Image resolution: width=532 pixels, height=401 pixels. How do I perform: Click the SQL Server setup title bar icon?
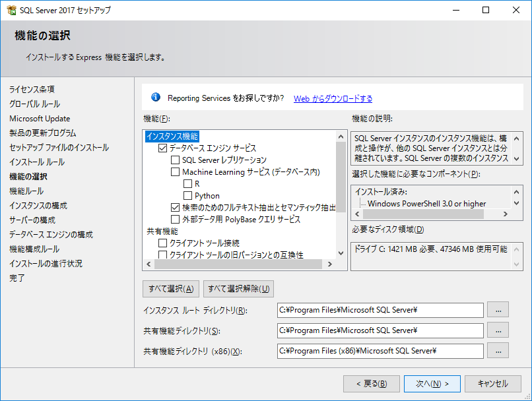point(11,10)
